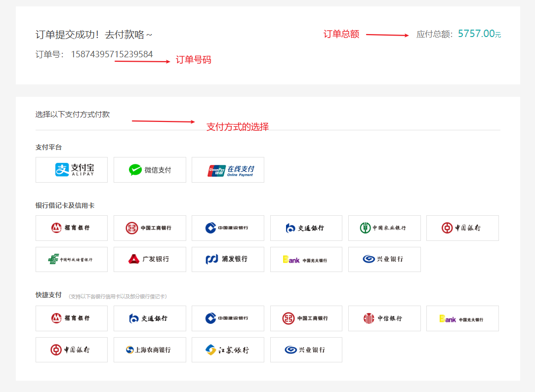Pick 中国建设银行 under debit and credit cards
Image resolution: width=535 pixels, height=392 pixels.
coord(228,228)
